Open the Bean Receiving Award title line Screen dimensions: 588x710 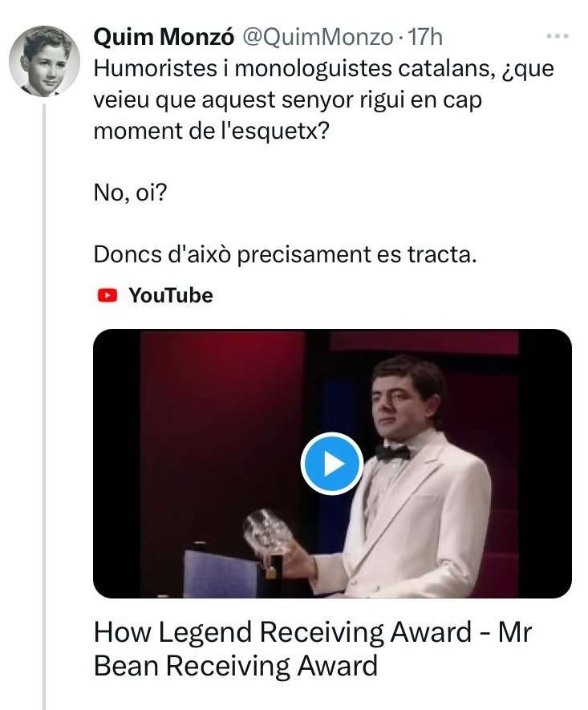(235, 666)
